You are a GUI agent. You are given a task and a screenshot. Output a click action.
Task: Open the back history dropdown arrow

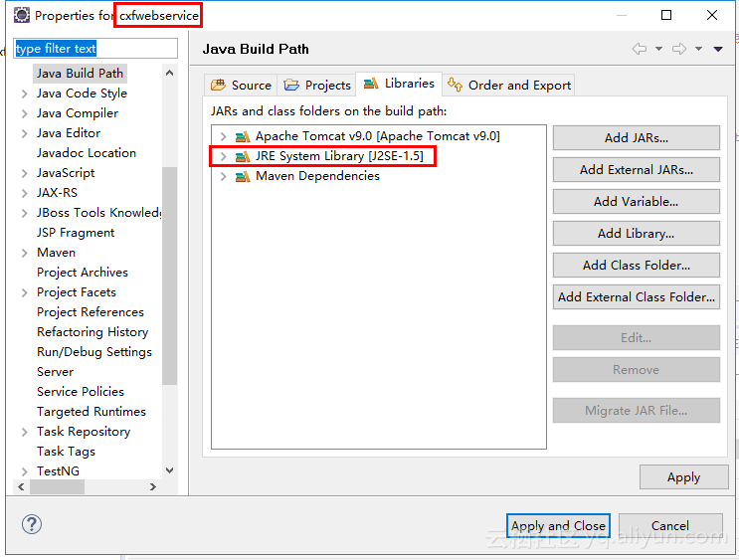pos(658,49)
